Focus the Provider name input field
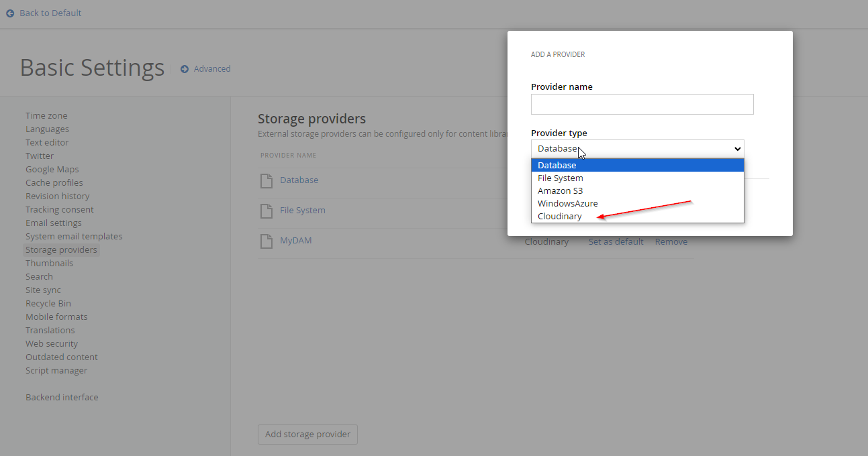This screenshot has width=868, height=456. [x=642, y=104]
